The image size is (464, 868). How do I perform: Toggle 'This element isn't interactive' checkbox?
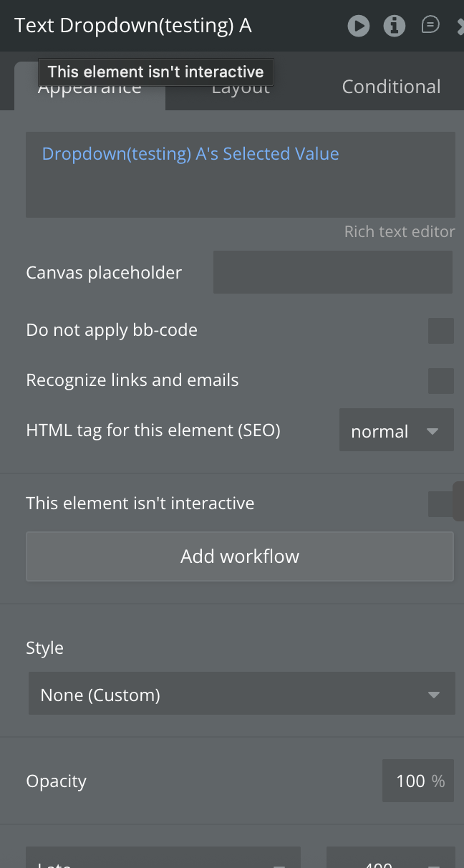[439, 503]
